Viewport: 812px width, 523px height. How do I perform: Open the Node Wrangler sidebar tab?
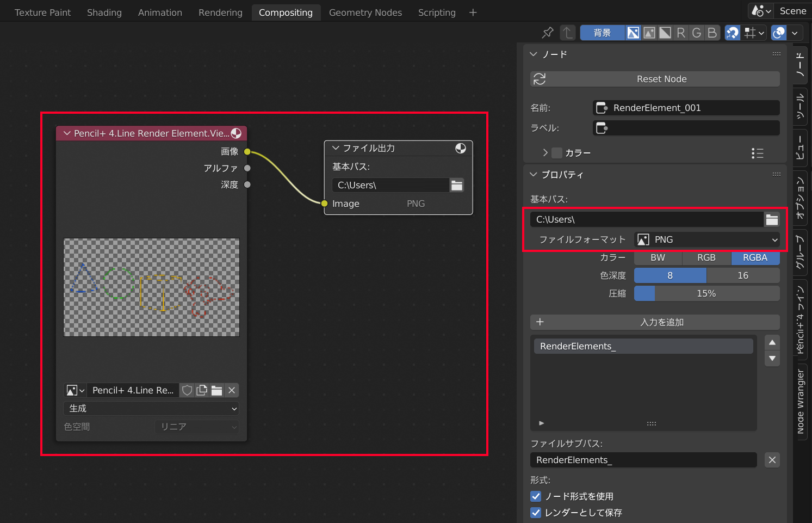[800, 401]
